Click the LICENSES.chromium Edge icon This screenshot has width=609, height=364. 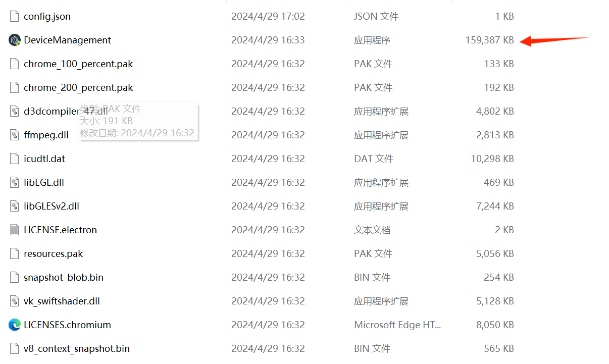15,325
